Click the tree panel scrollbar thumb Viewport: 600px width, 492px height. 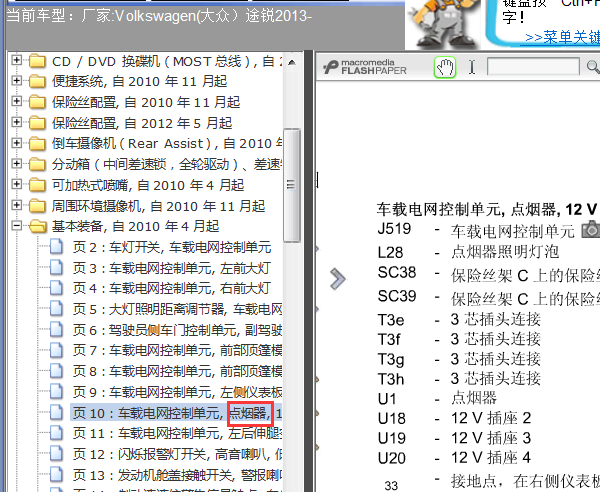click(292, 186)
